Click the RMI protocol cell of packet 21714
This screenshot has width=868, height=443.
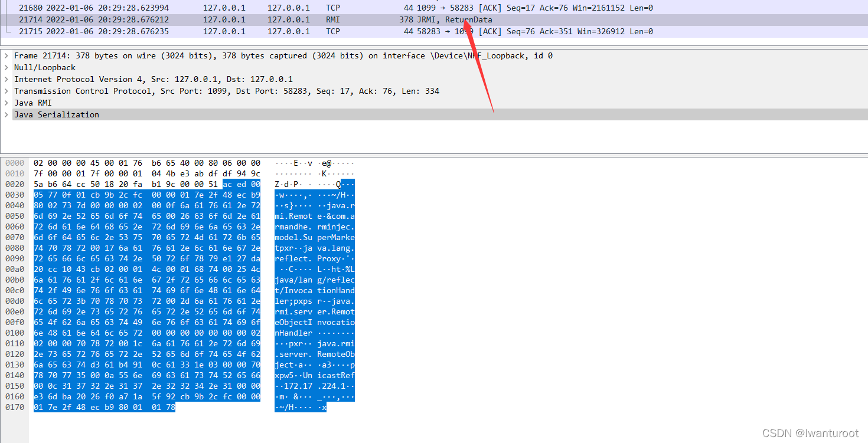pos(333,20)
